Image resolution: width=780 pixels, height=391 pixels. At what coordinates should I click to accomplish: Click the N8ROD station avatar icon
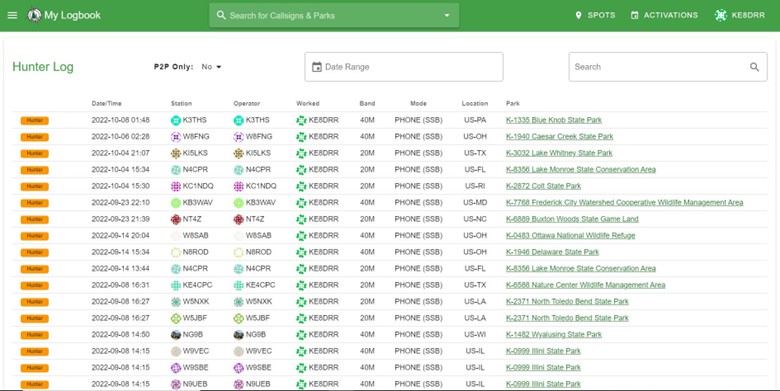click(x=176, y=252)
